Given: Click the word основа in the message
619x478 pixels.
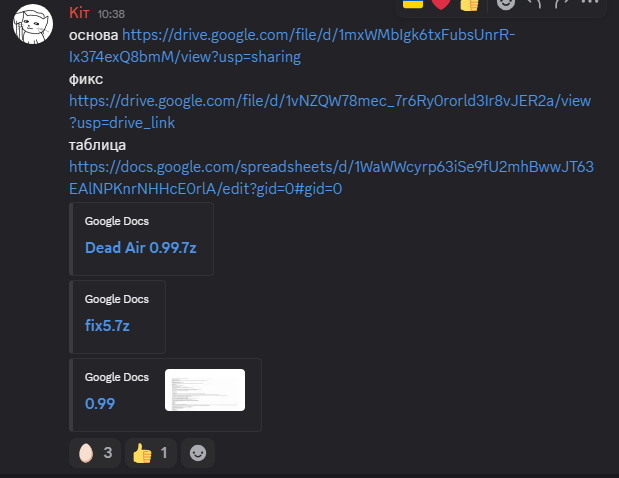Looking at the screenshot, I should [x=94, y=35].
